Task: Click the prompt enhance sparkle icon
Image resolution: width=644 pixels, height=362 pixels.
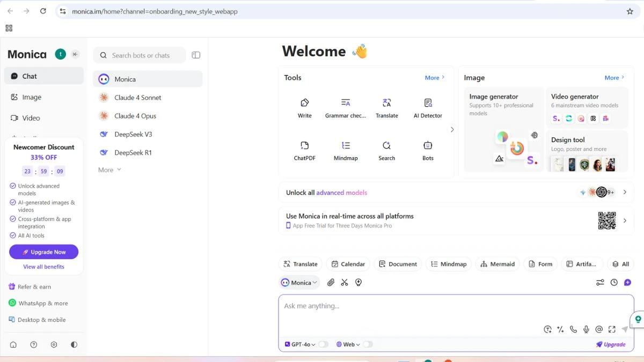Action: click(x=560, y=329)
